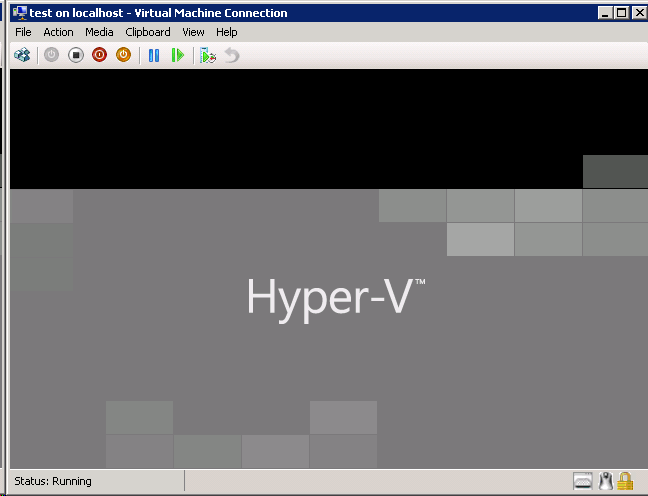Open the Media menu
Viewport: 648px width, 496px height.
(99, 32)
